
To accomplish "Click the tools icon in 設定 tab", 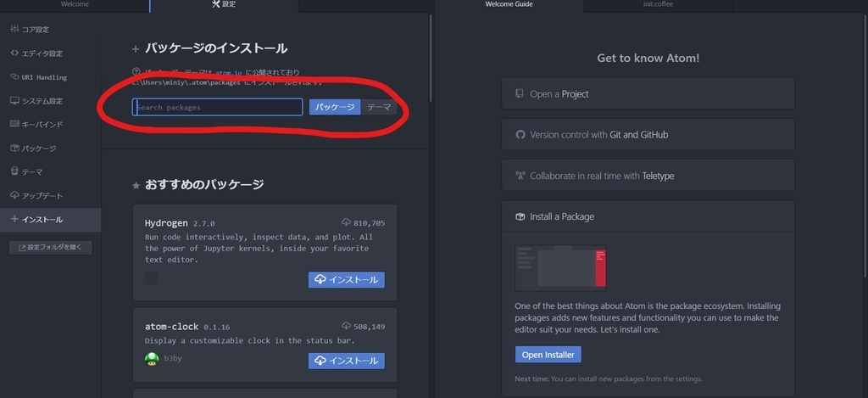I will [216, 4].
